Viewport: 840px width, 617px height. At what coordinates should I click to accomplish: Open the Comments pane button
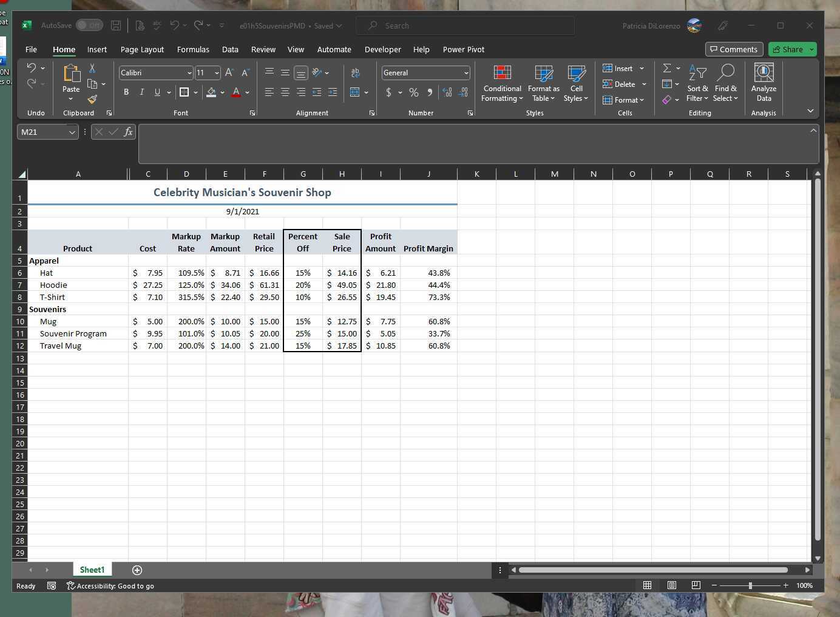click(x=734, y=49)
